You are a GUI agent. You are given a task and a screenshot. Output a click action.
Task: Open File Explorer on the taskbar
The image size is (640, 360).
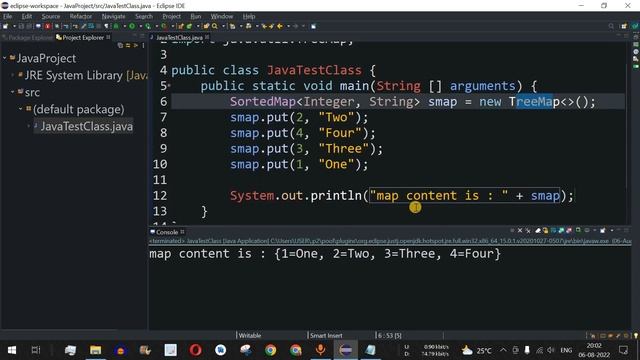(x=96, y=350)
